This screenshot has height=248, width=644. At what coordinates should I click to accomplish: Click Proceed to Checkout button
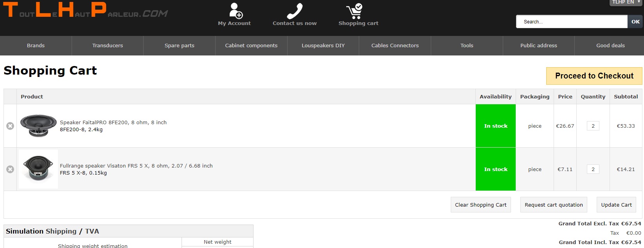pos(594,76)
